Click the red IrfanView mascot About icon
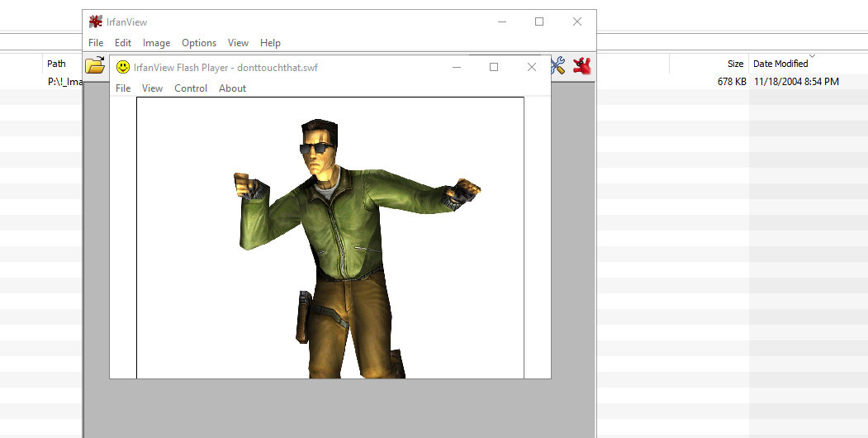Screen dimensions: 868x438 coord(583,66)
